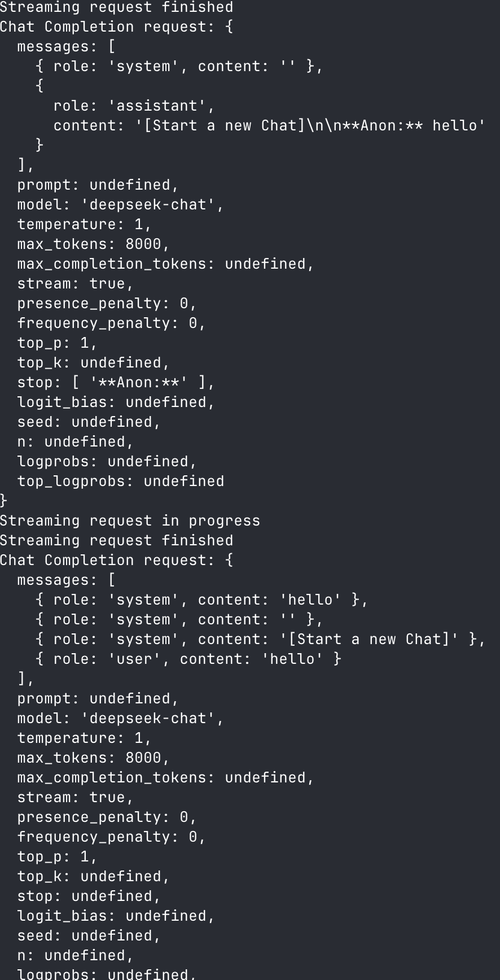
Task: Click the "stop: undefined" line
Action: pyautogui.click(x=89, y=896)
